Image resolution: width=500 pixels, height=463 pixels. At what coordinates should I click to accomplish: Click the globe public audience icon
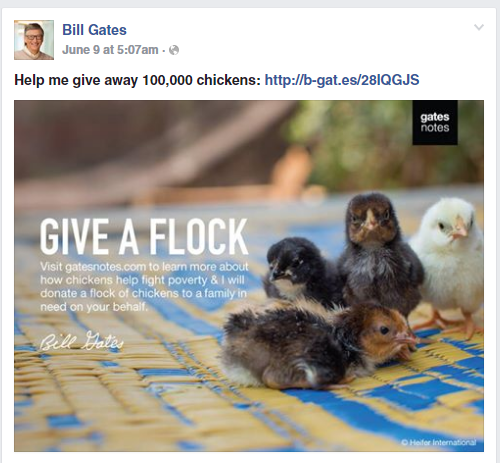pos(174,50)
